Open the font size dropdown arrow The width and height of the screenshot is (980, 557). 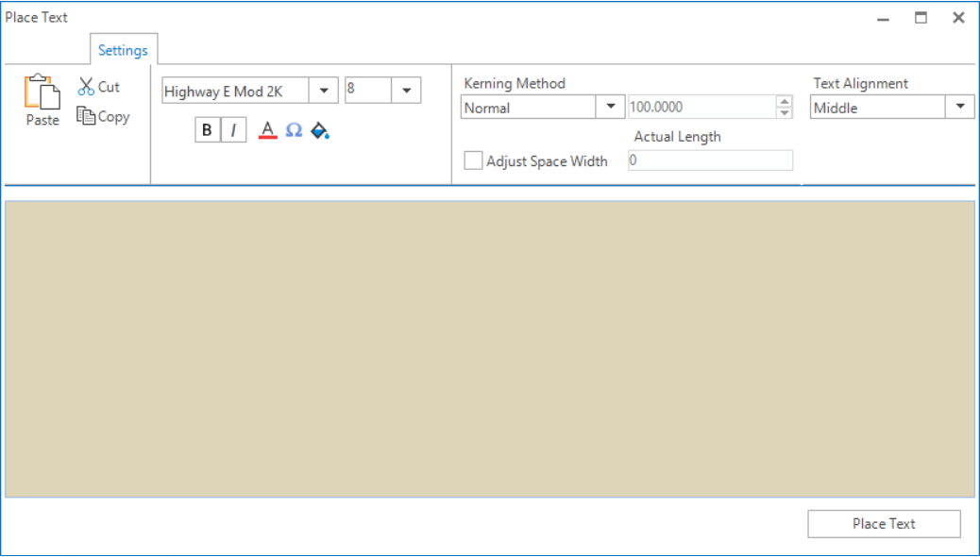click(406, 91)
